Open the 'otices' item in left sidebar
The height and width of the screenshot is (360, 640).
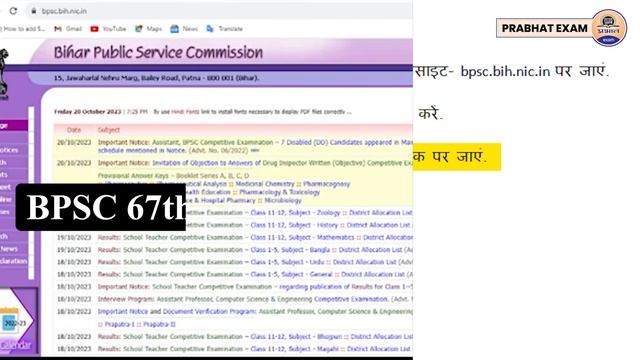[x=9, y=150]
